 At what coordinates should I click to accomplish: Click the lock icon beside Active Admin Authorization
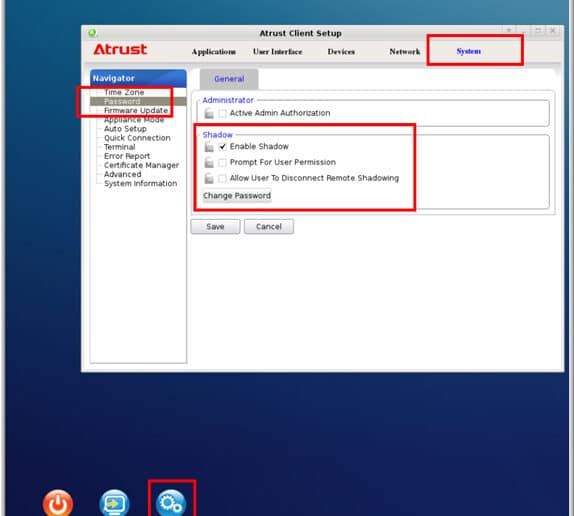(209, 113)
